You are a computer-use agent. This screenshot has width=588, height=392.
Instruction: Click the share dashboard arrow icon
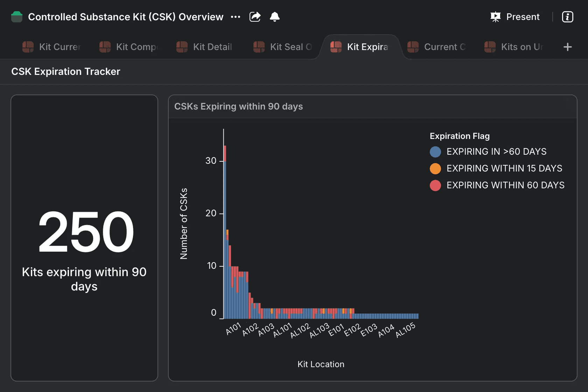click(x=255, y=17)
